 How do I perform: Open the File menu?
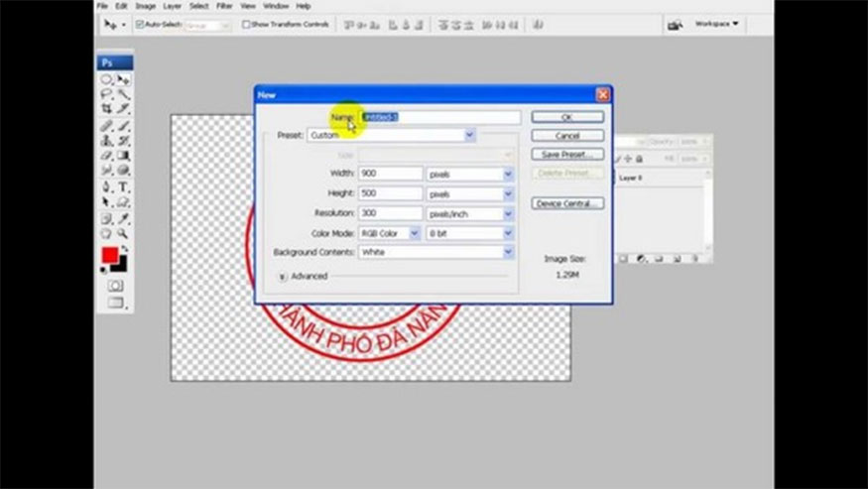[x=102, y=6]
